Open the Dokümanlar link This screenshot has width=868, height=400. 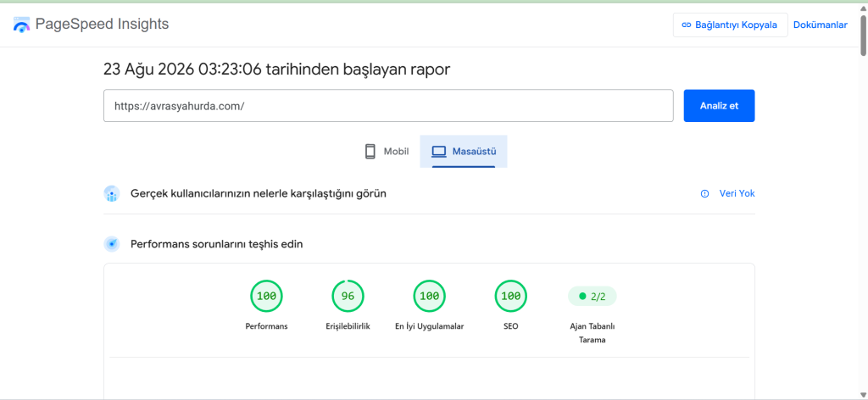click(x=821, y=25)
